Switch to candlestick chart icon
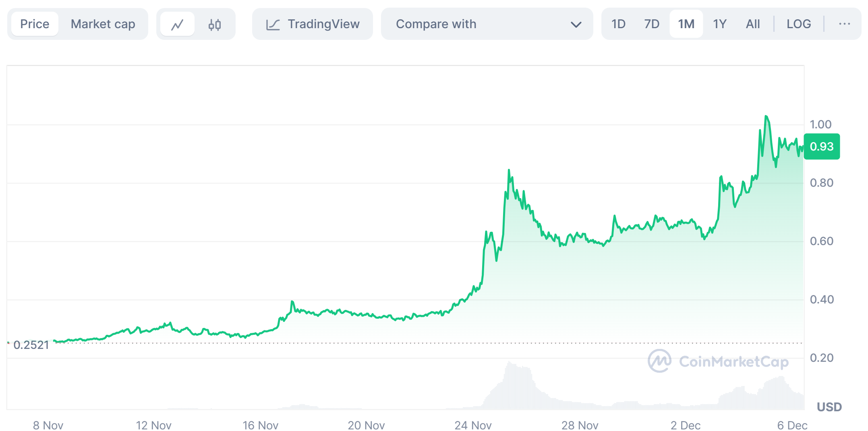 (214, 25)
